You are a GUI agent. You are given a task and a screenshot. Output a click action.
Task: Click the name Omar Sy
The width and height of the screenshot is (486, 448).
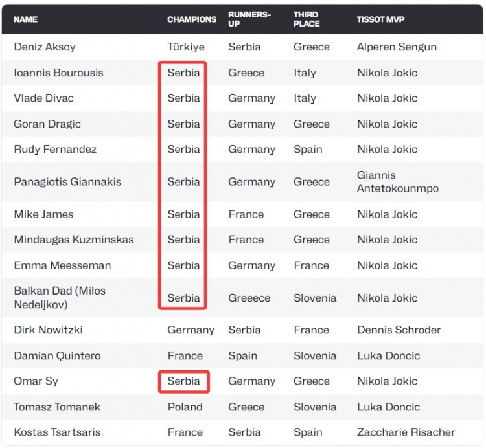(36, 381)
